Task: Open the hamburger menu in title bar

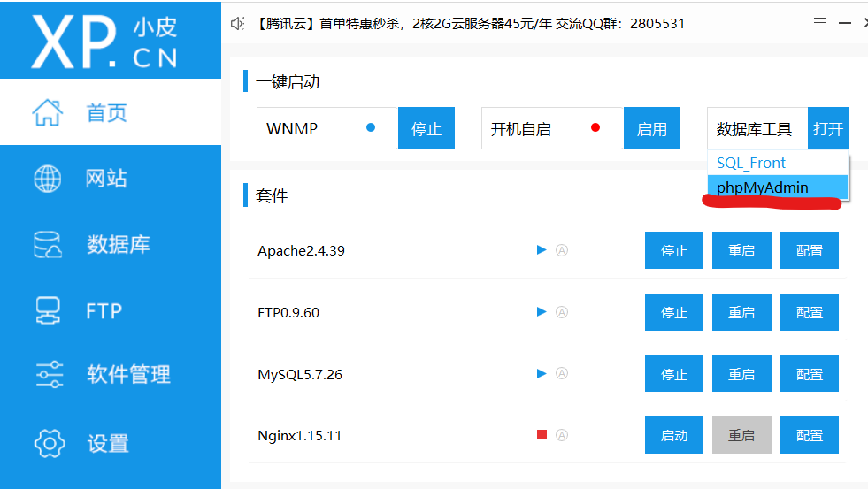Action: pos(820,23)
